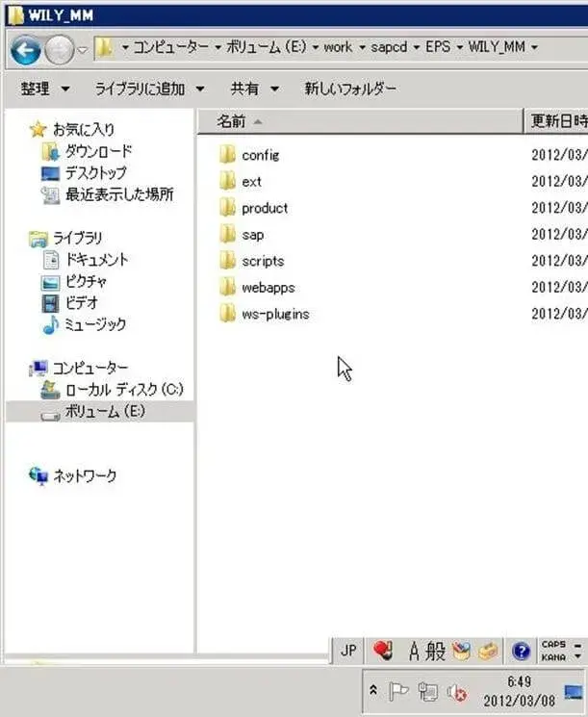This screenshot has height=717, width=588.
Task: Click the ws-plugins folder name
Action: (275, 315)
